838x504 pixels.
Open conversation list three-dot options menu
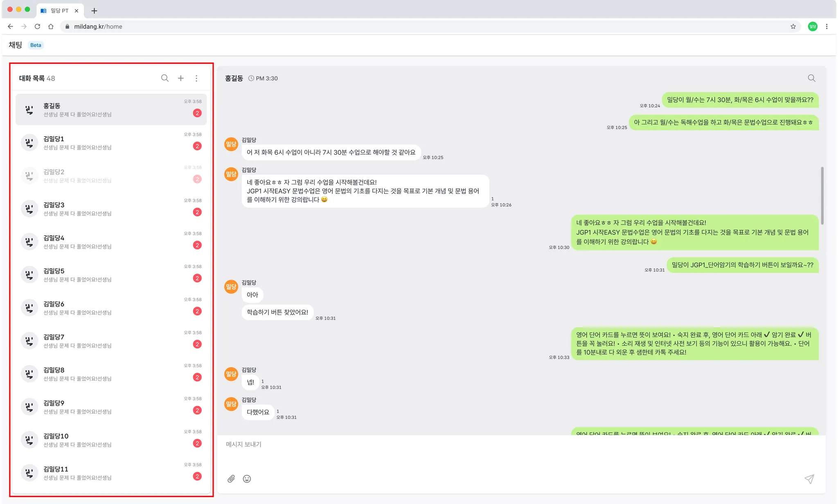[196, 78]
